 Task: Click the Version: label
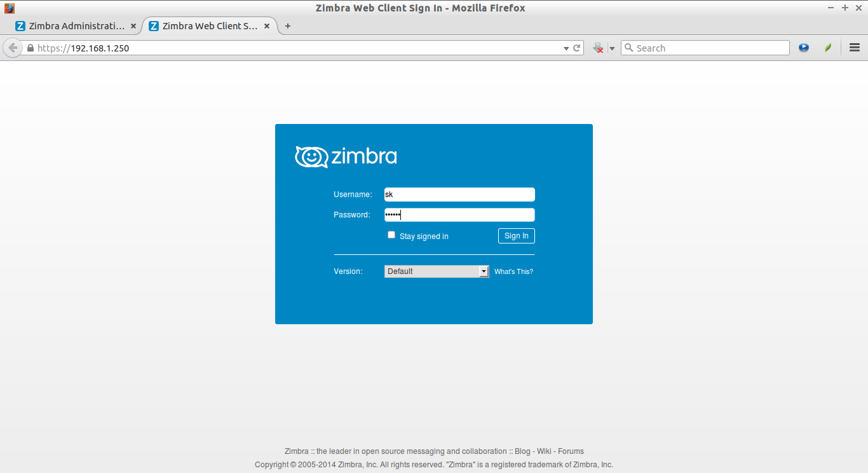348,271
